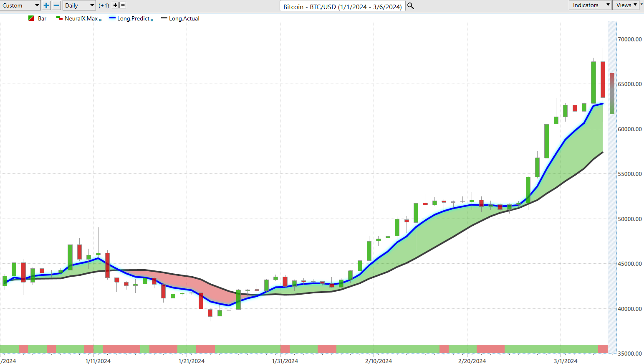The width and height of the screenshot is (644, 364).
Task: Click the gradient forecast bar after the last candle
Action: coord(612,93)
